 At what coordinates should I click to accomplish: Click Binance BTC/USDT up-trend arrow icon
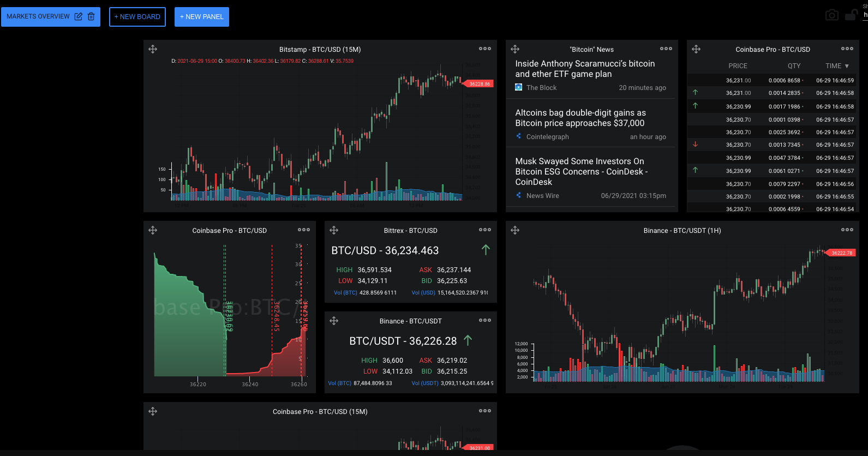pyautogui.click(x=468, y=340)
